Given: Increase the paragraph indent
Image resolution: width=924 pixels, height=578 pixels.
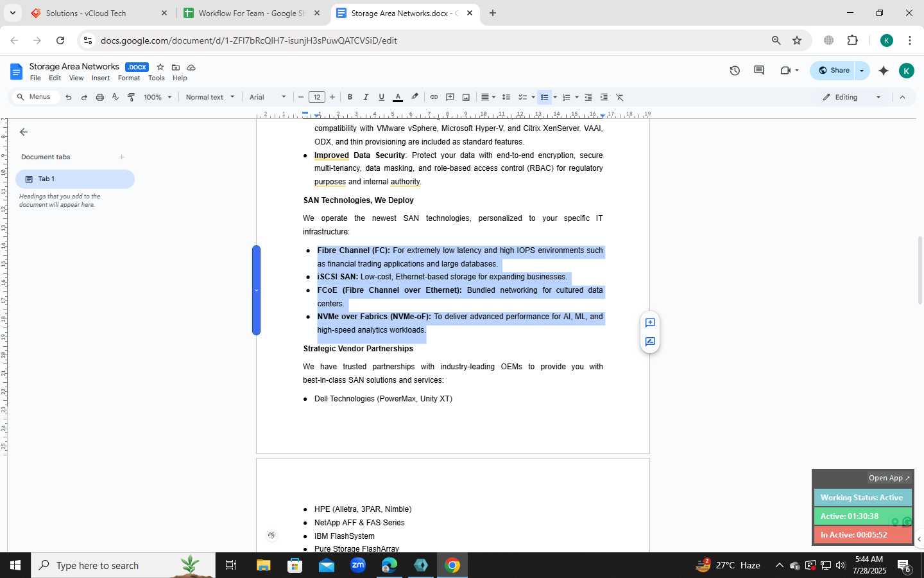Looking at the screenshot, I should [604, 97].
